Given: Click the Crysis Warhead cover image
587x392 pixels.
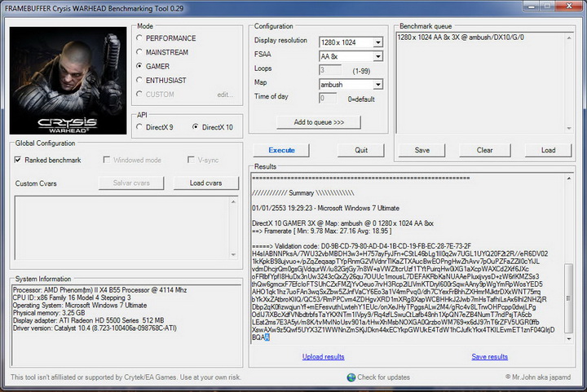Looking at the screenshot, I should click(x=68, y=81).
